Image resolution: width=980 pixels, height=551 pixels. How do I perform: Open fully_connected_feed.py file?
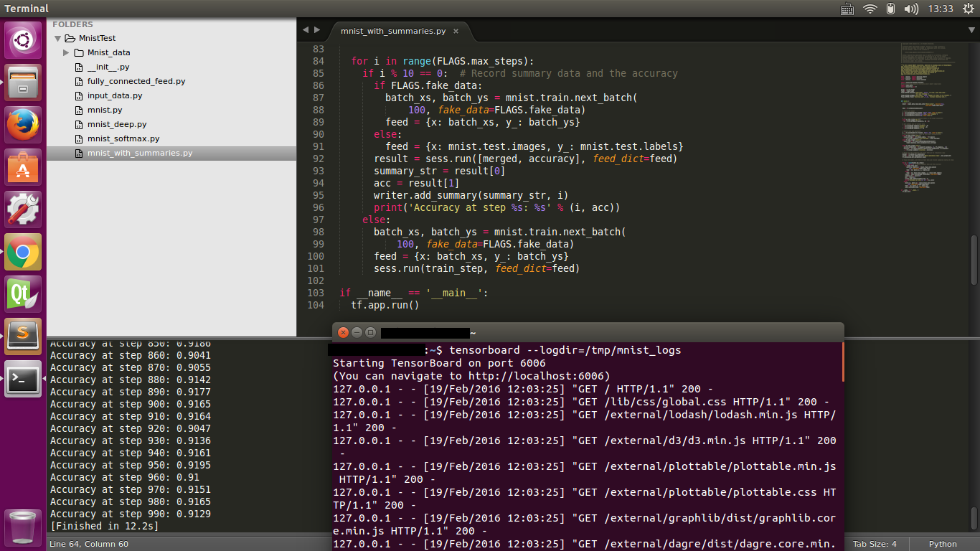pyautogui.click(x=136, y=81)
